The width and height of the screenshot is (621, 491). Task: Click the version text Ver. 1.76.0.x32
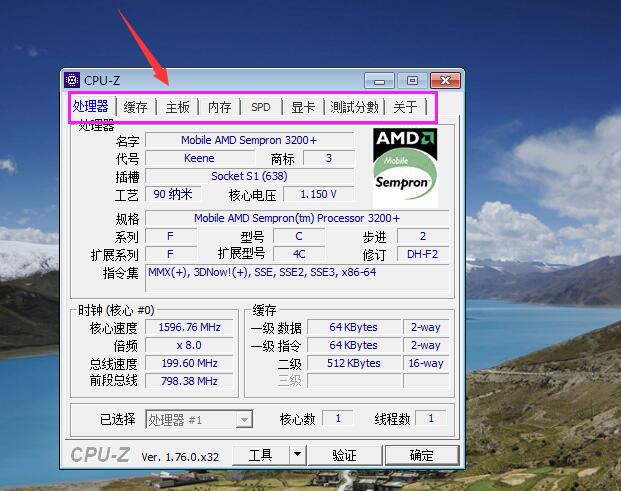tap(180, 457)
